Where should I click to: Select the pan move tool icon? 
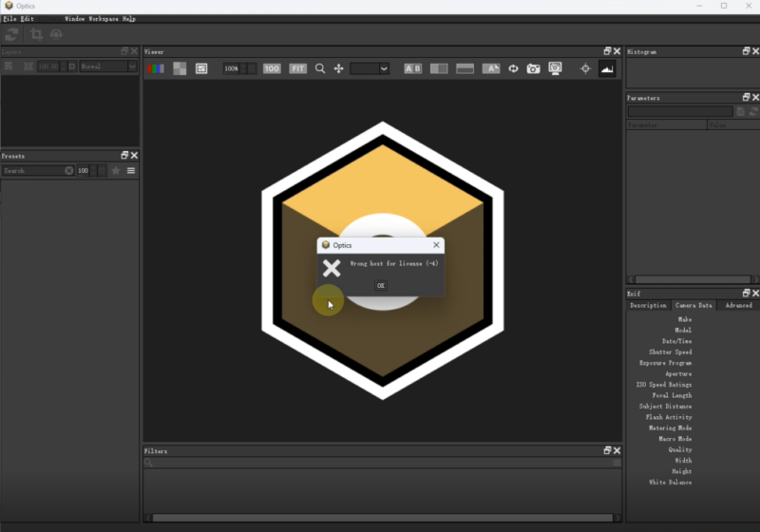coord(338,68)
